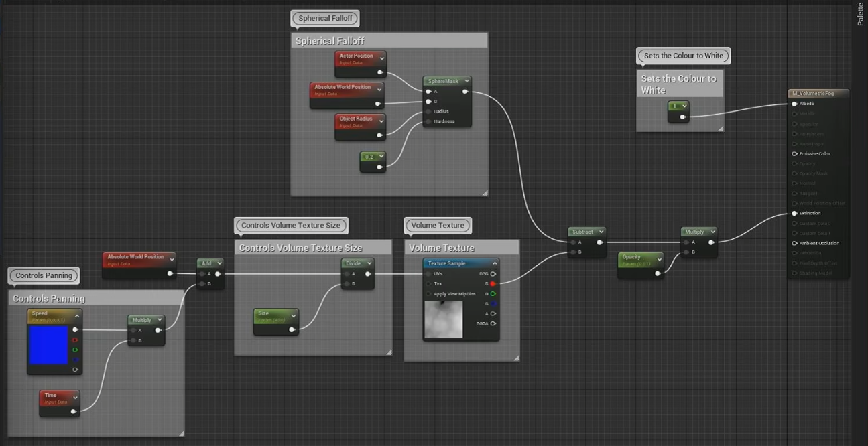868x446 pixels.
Task: Click the RGBA output pin on Texture Sample
Action: 493,323
